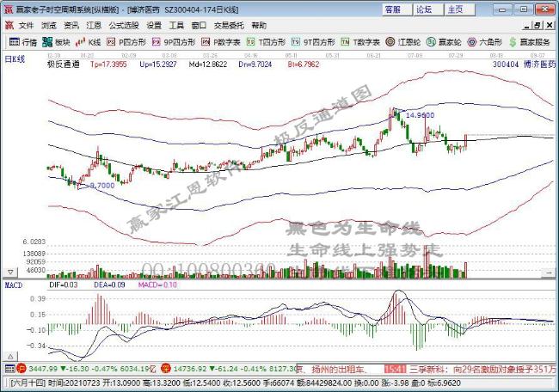
Task: Collapse volume panel with down-triangle button
Action: tap(10, 273)
